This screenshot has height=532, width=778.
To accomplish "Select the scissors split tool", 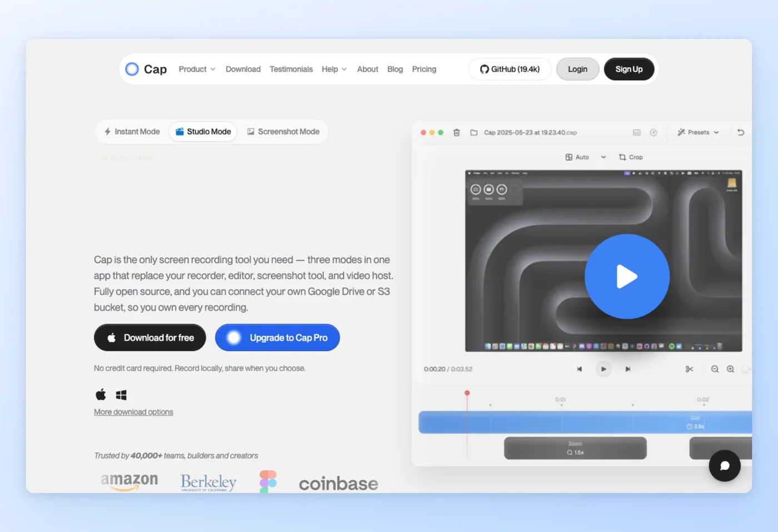I will [689, 369].
